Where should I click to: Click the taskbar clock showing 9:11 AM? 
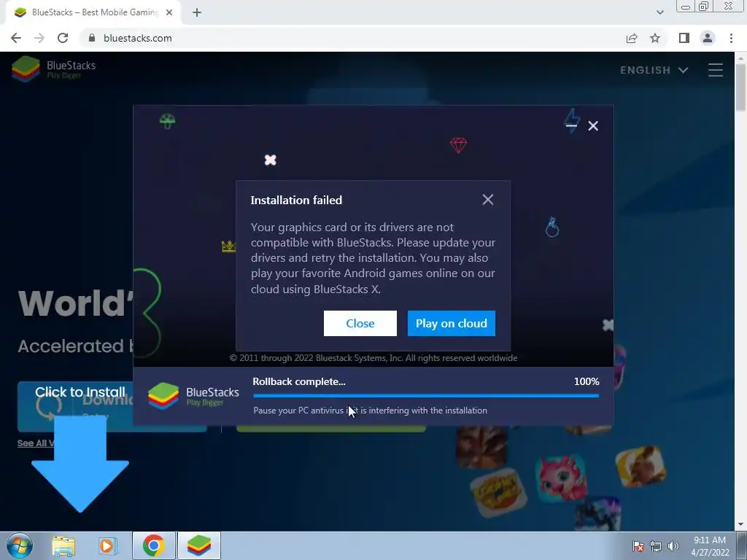point(710,545)
